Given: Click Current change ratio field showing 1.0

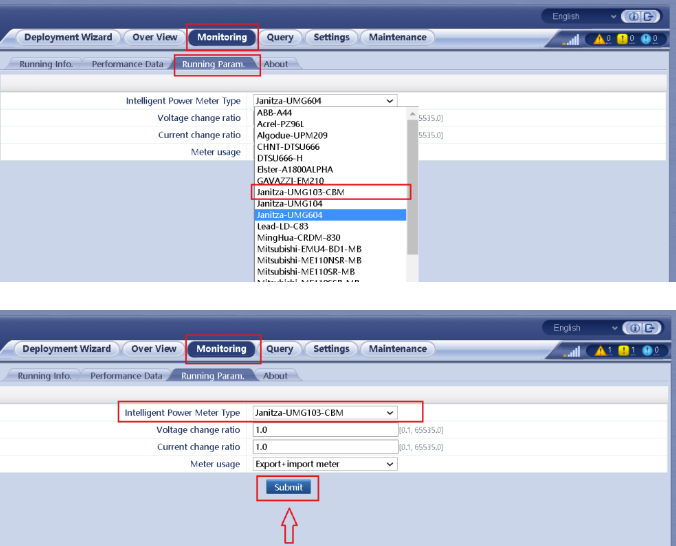Looking at the screenshot, I should tap(325, 447).
